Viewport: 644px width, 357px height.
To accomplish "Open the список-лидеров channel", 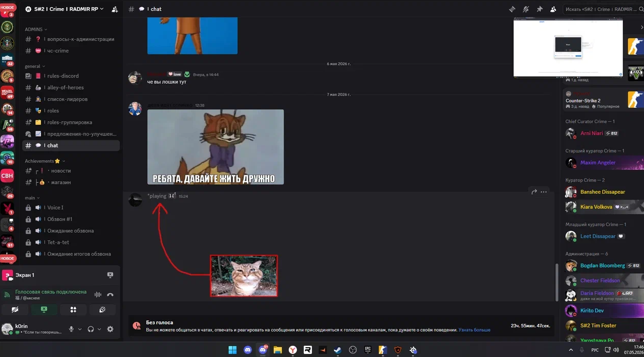I will point(71,99).
